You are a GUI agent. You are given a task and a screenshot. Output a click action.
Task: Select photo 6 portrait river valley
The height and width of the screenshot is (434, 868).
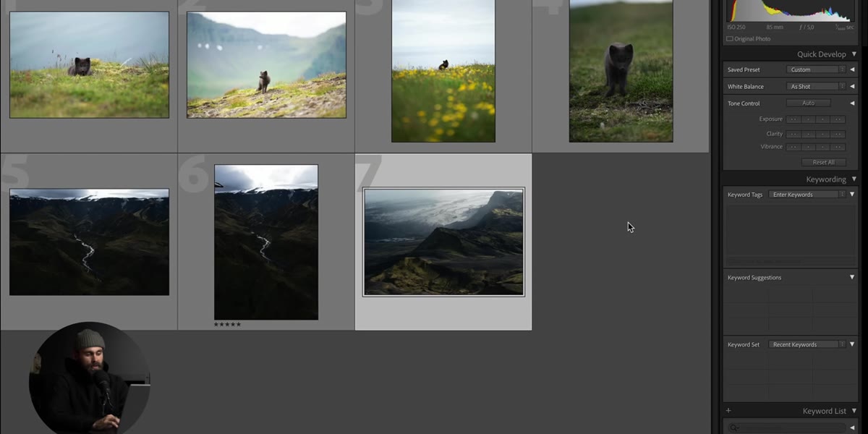click(x=266, y=242)
